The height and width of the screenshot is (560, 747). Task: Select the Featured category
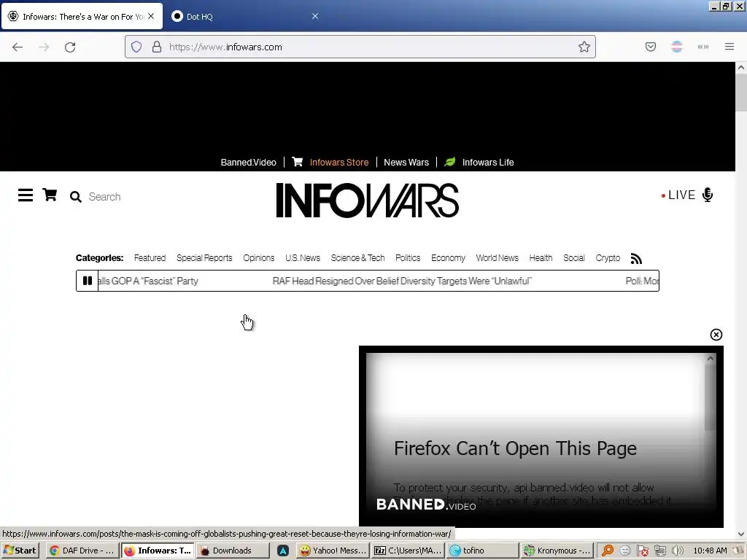pos(150,258)
